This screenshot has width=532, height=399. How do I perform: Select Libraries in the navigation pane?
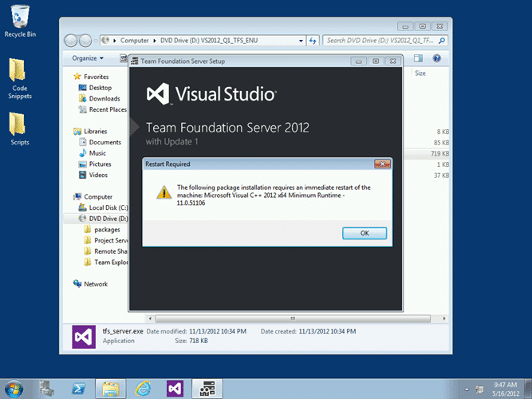[x=96, y=131]
